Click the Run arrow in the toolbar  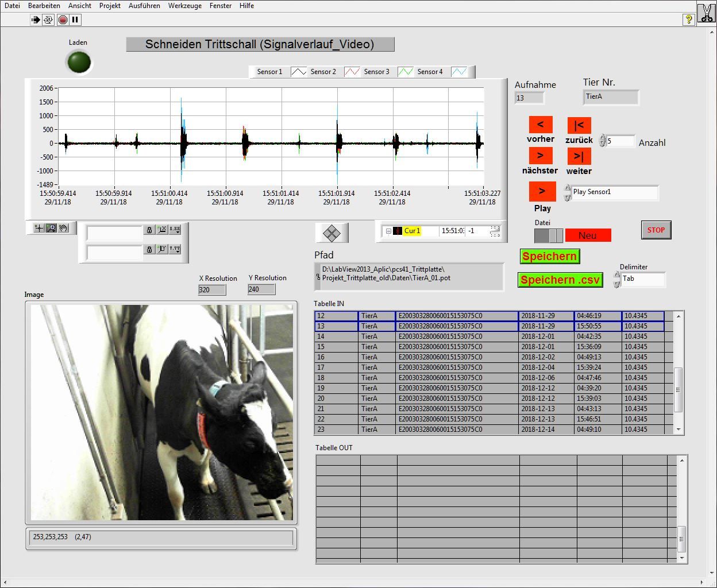[36, 20]
